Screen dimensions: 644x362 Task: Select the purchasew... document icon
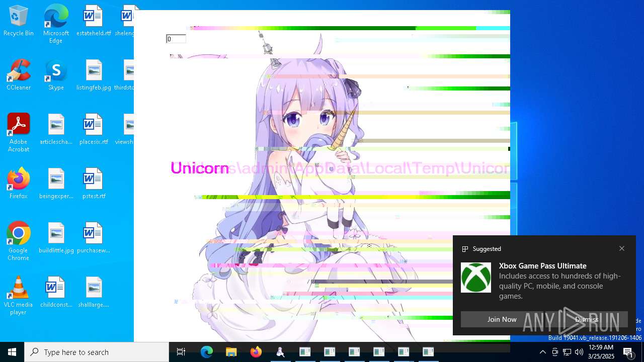pyautogui.click(x=94, y=238)
